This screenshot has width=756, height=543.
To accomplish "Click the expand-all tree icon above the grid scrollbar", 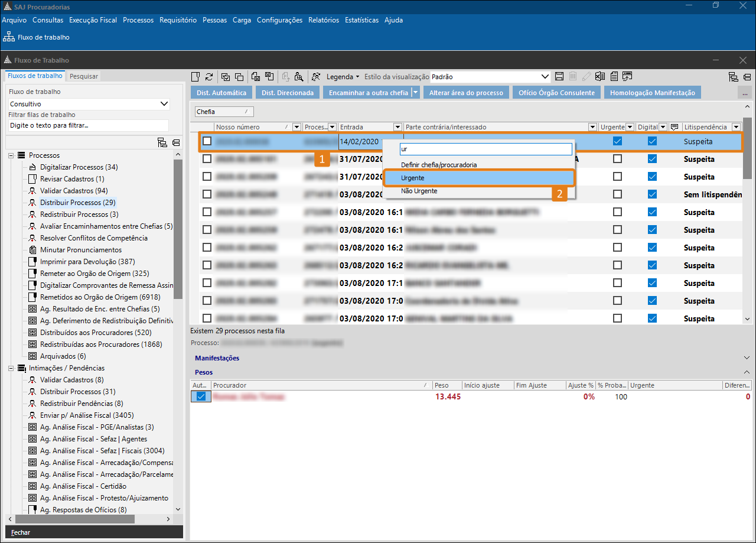I will click(x=733, y=77).
